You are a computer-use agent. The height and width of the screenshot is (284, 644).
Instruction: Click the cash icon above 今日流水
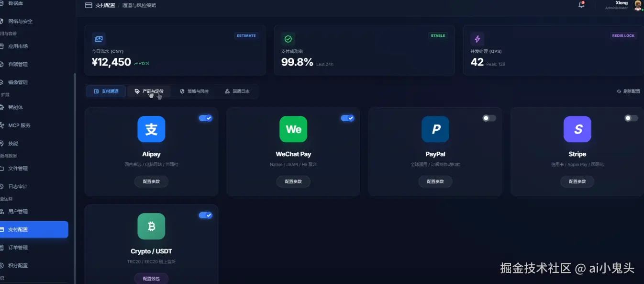pyautogui.click(x=99, y=39)
